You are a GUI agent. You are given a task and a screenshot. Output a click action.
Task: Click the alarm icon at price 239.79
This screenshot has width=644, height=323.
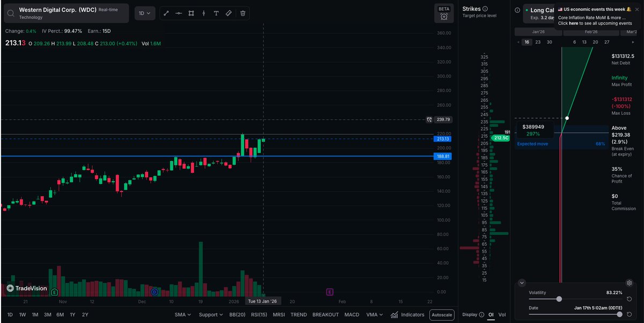pos(429,119)
